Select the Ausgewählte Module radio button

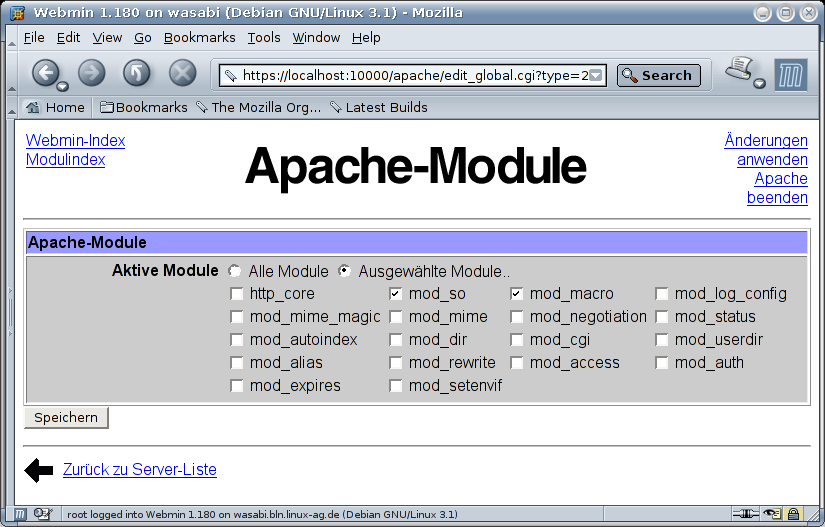(345, 271)
